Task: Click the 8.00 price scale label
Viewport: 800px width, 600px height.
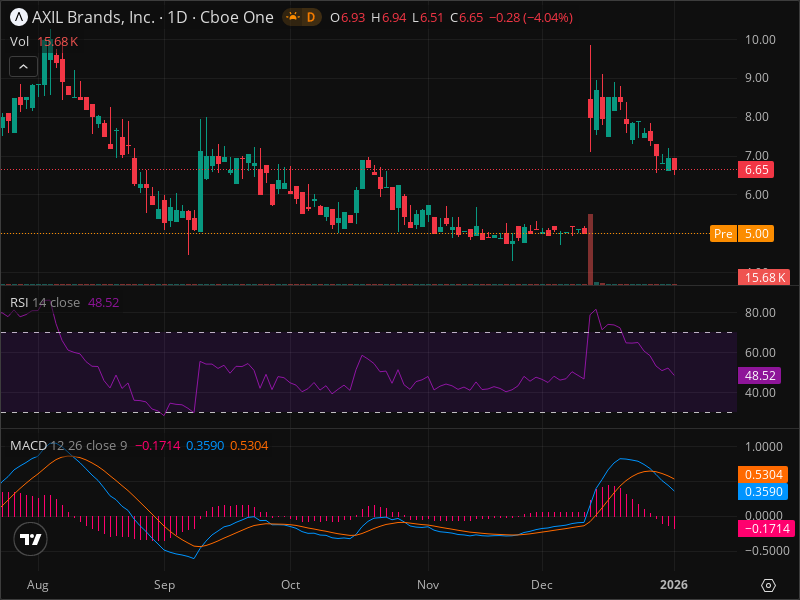Action: tap(757, 117)
